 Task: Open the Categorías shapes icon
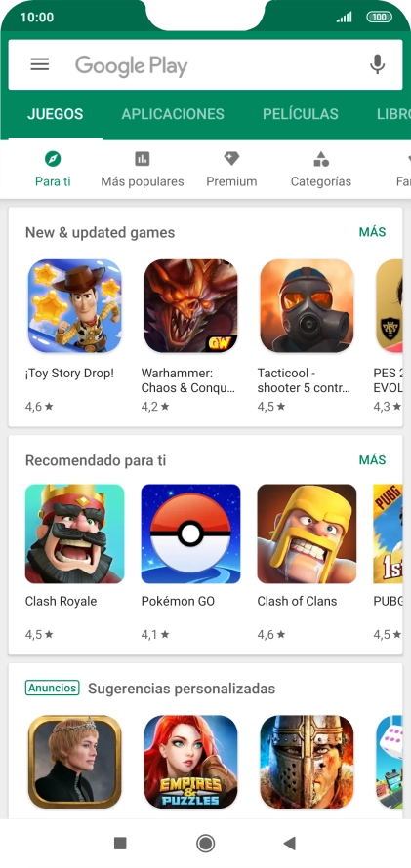point(321,159)
